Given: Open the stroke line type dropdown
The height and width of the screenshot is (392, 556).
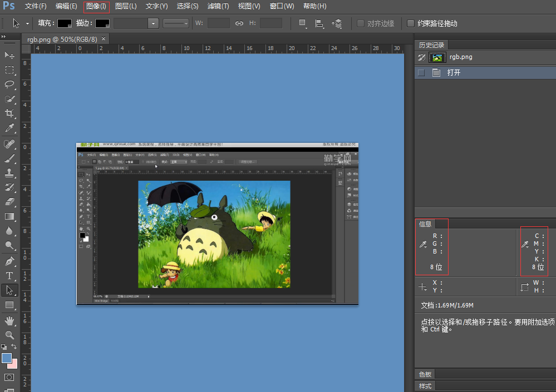Looking at the screenshot, I should 175,24.
